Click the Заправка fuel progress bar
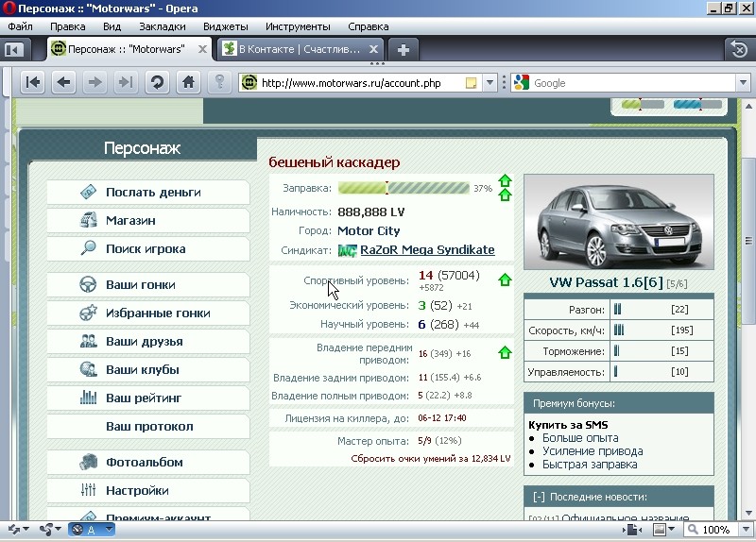756x542 pixels. coord(404,188)
